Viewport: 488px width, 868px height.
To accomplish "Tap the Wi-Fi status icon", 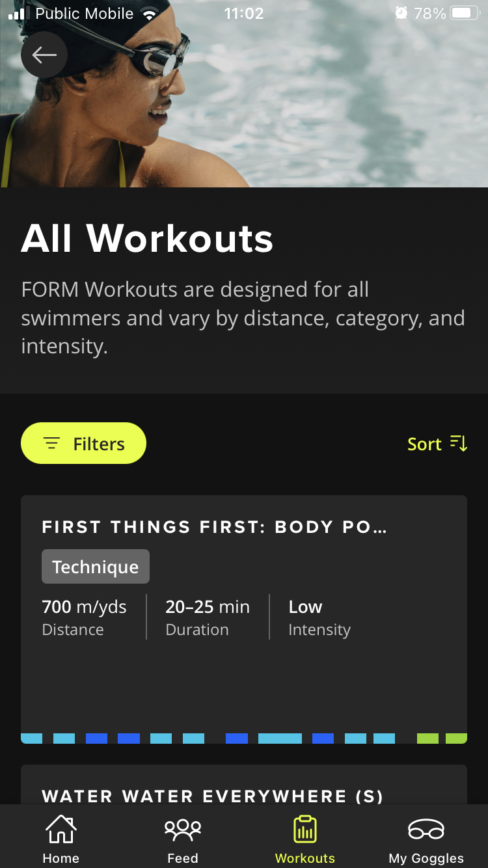I will pos(150,14).
